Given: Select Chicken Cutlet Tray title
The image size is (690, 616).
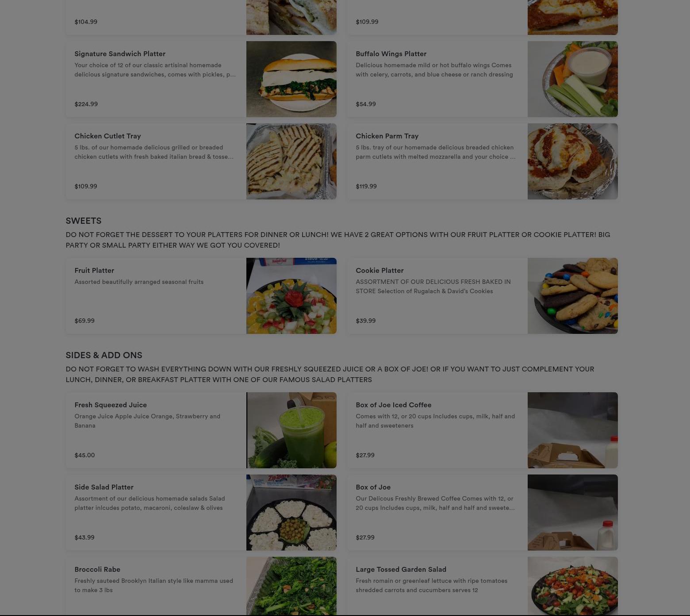Looking at the screenshot, I should 107,136.
